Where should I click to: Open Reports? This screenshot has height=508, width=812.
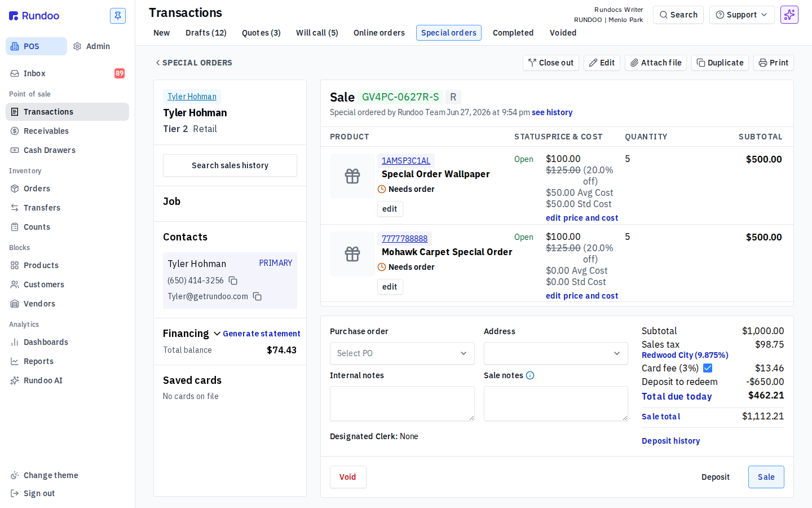click(67, 361)
